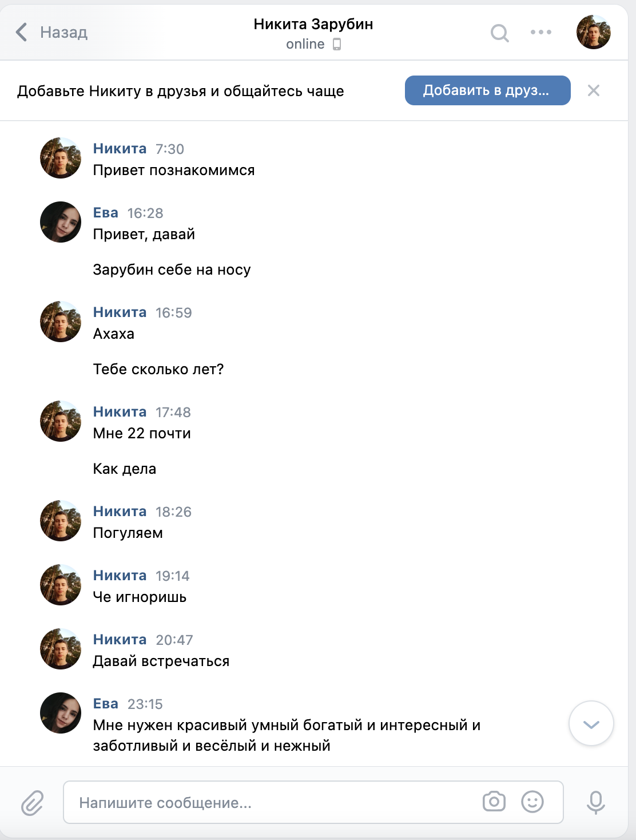The width and height of the screenshot is (636, 840).
Task: Go back via the 'Назад' link
Action: click(x=63, y=33)
